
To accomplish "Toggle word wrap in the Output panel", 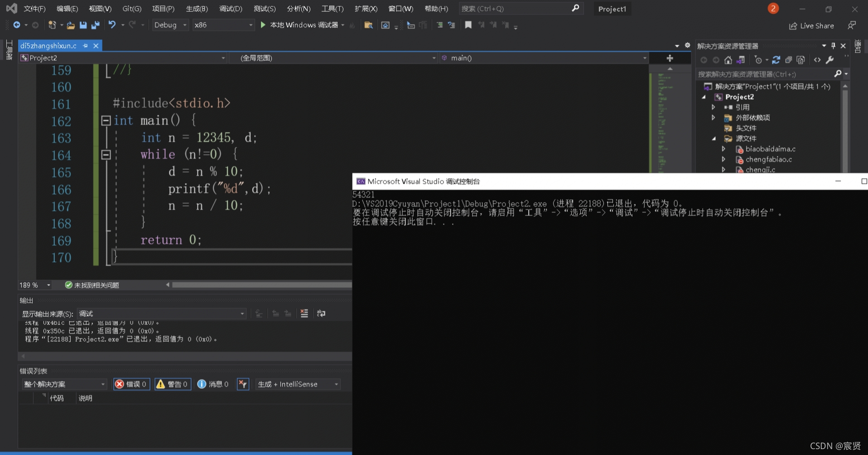I will click(321, 314).
